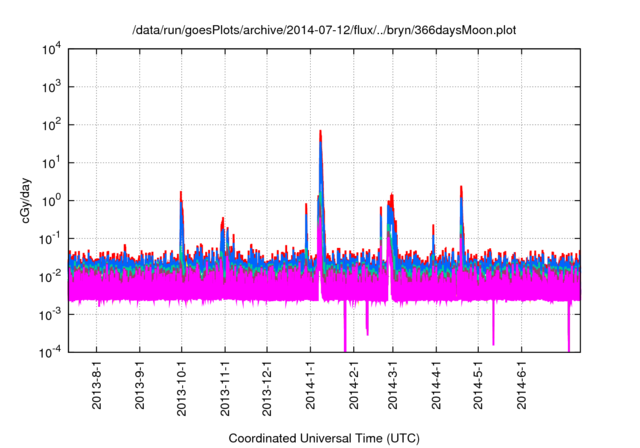Click the Coordinated Universal Time axis label

coord(325,438)
